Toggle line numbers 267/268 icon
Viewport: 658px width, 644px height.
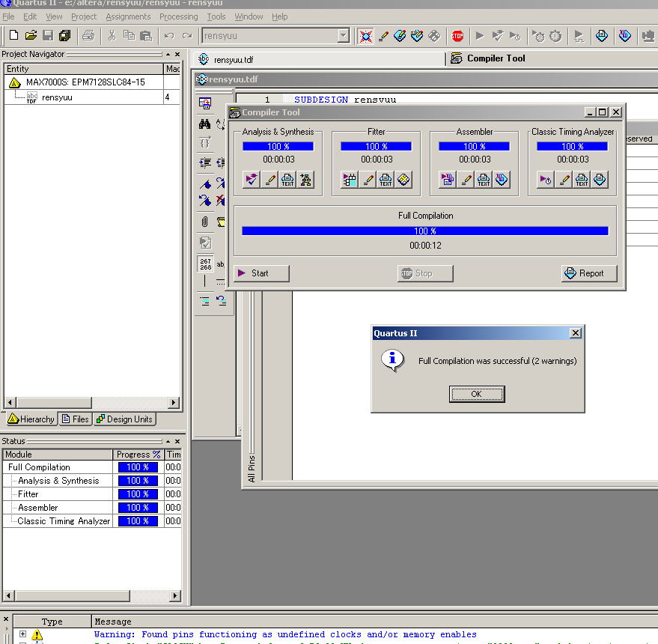(205, 264)
